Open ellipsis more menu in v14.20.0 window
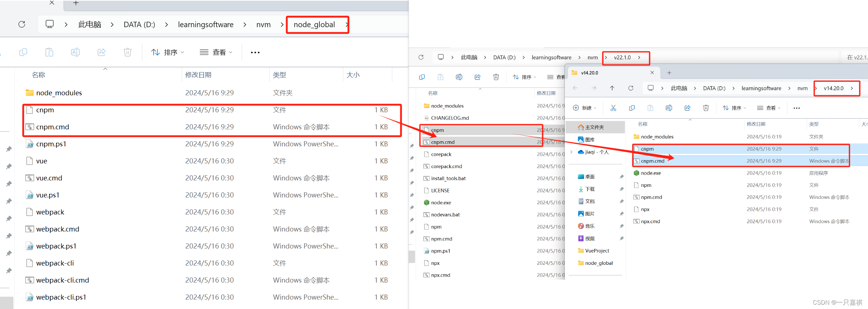 pos(797,108)
